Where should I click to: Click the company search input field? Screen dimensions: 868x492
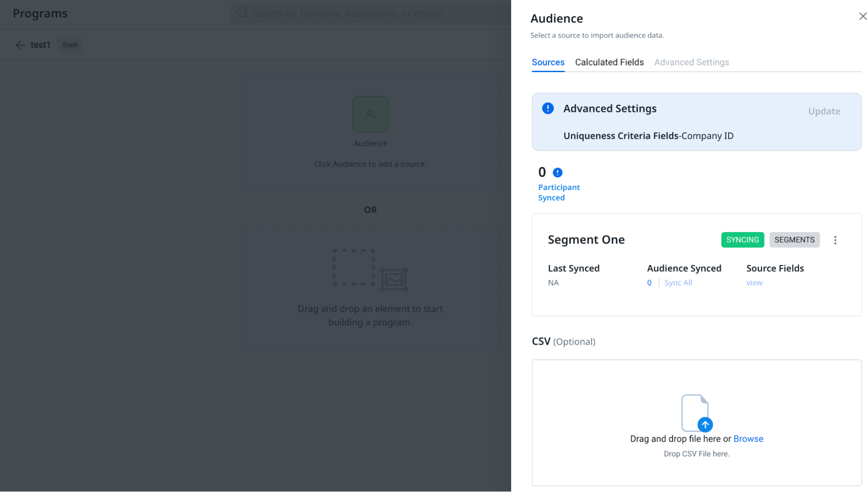tap(369, 13)
